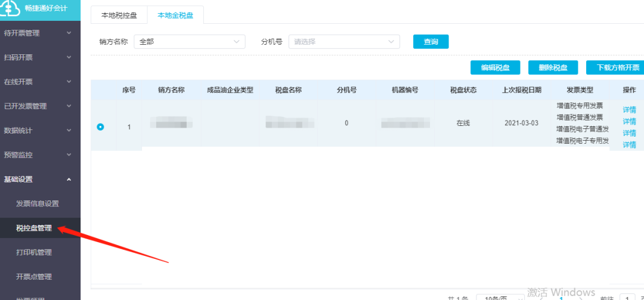644x300 pixels.
Task: Expand the 扫码开票 sidebar section
Action: click(39, 57)
